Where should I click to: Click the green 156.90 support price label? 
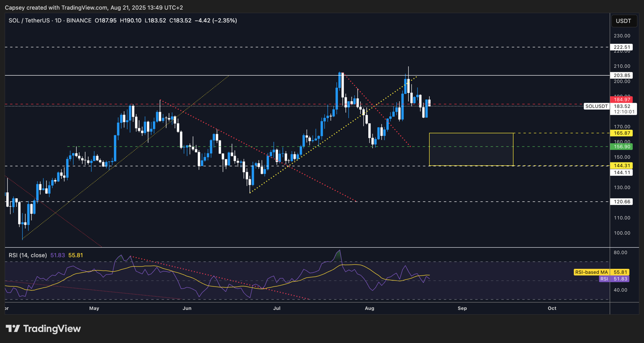(623, 146)
